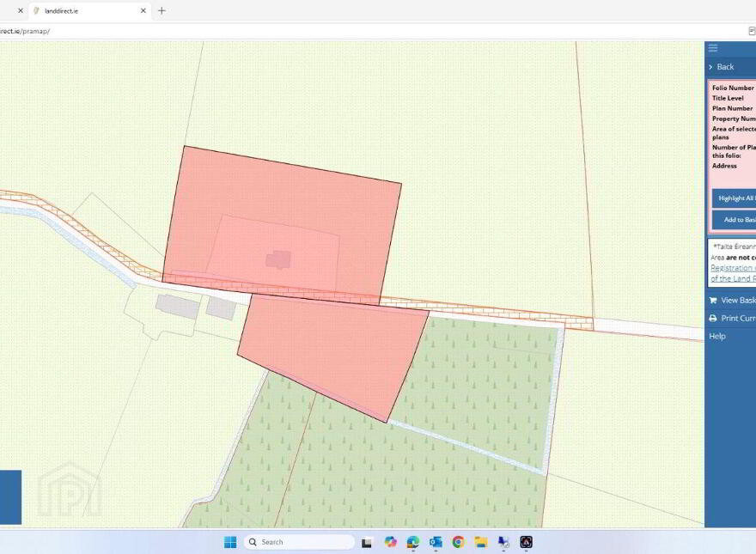Open Google Chrome from the taskbar
The image size is (756, 554).
tap(458, 542)
